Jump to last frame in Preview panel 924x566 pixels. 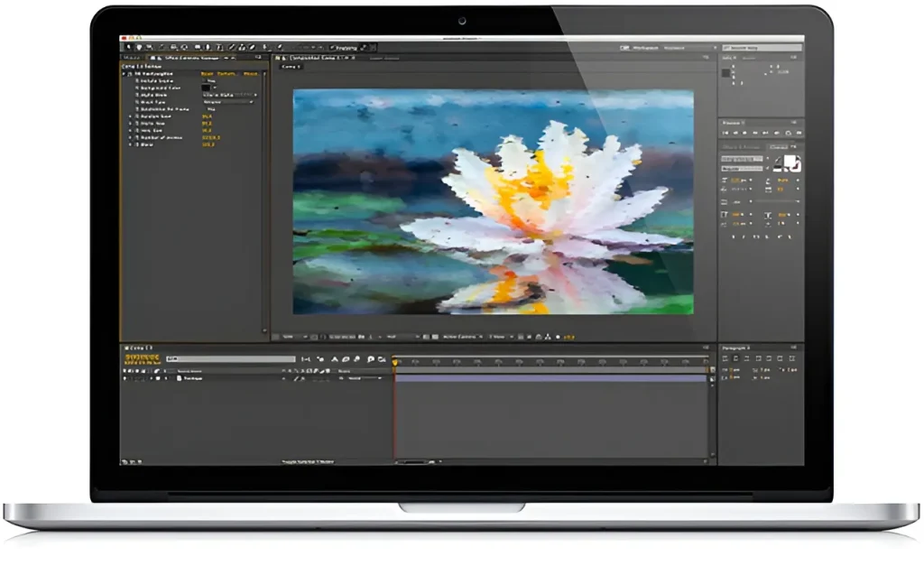[x=765, y=133]
